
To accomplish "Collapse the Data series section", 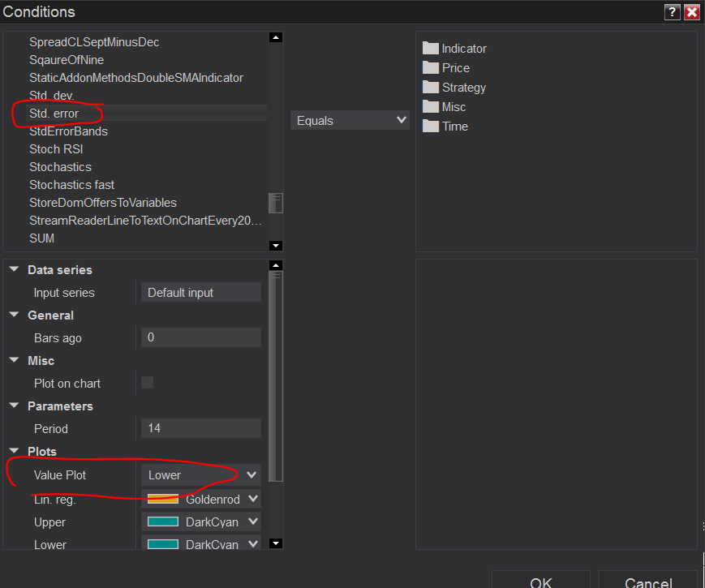I will (x=14, y=269).
